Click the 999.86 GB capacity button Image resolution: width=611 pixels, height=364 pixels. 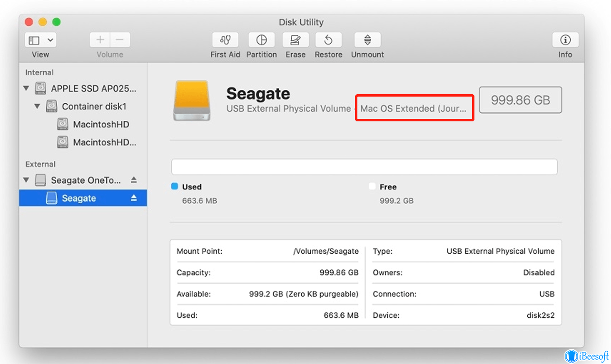tap(520, 100)
